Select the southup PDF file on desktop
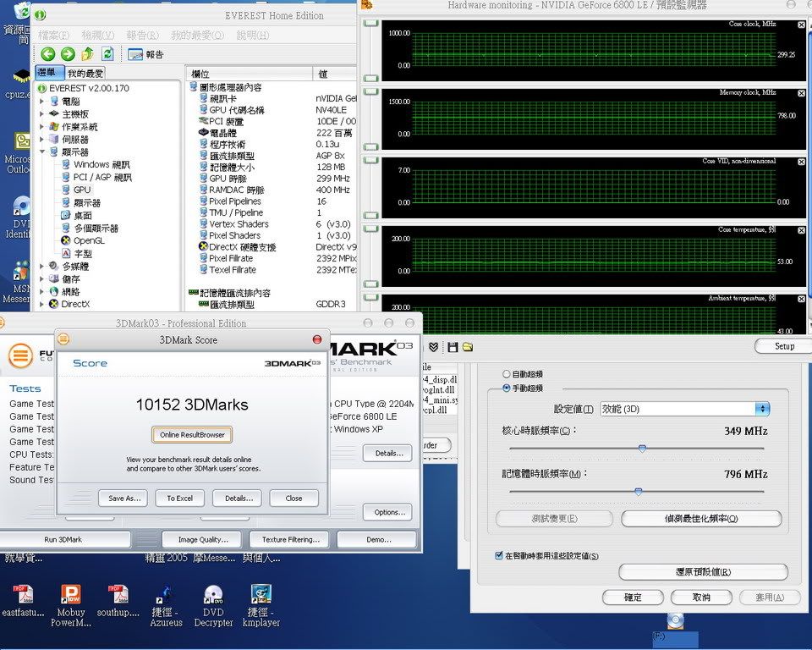Image resolution: width=812 pixels, height=650 pixels. 118,601
